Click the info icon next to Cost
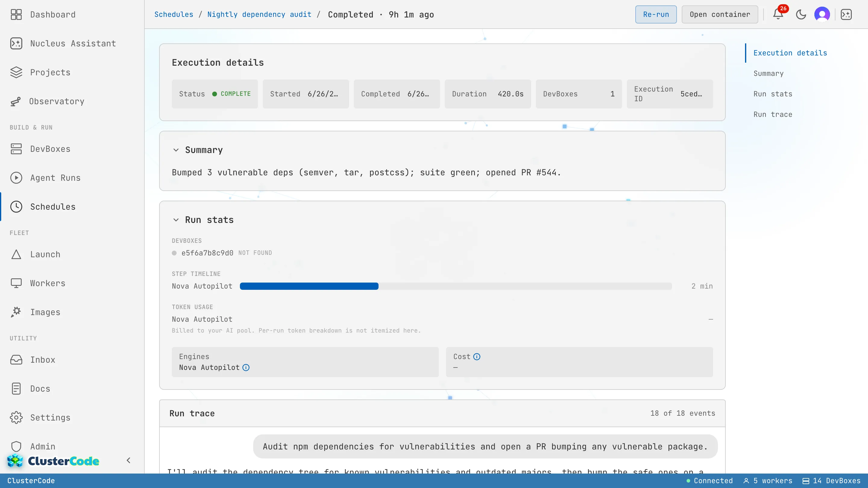Image resolution: width=868 pixels, height=488 pixels. (x=477, y=357)
